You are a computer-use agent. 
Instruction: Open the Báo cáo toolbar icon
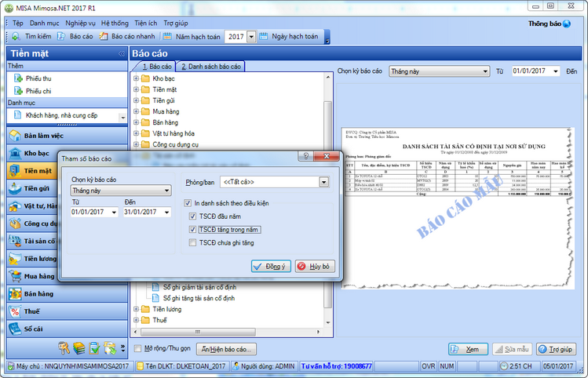[61, 36]
